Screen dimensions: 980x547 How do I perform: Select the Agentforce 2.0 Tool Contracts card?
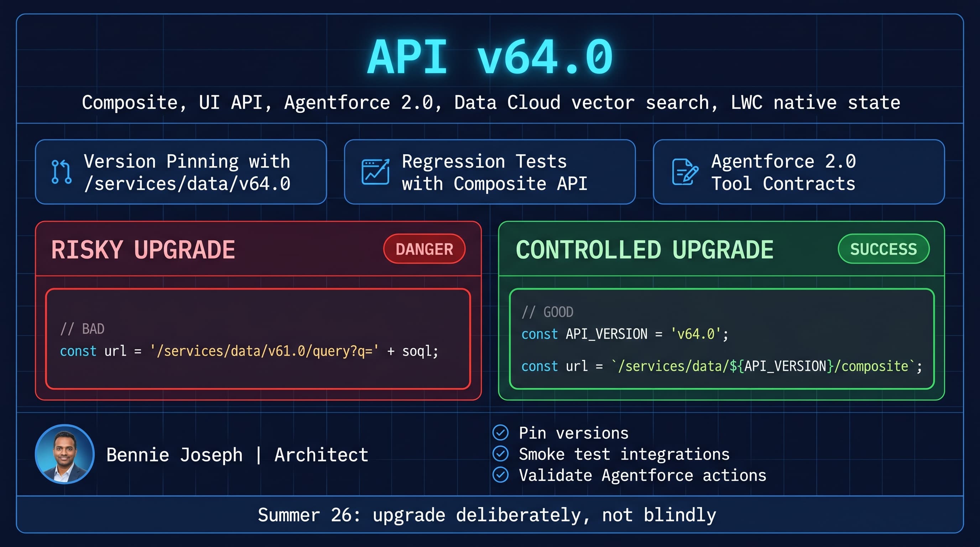tap(798, 172)
